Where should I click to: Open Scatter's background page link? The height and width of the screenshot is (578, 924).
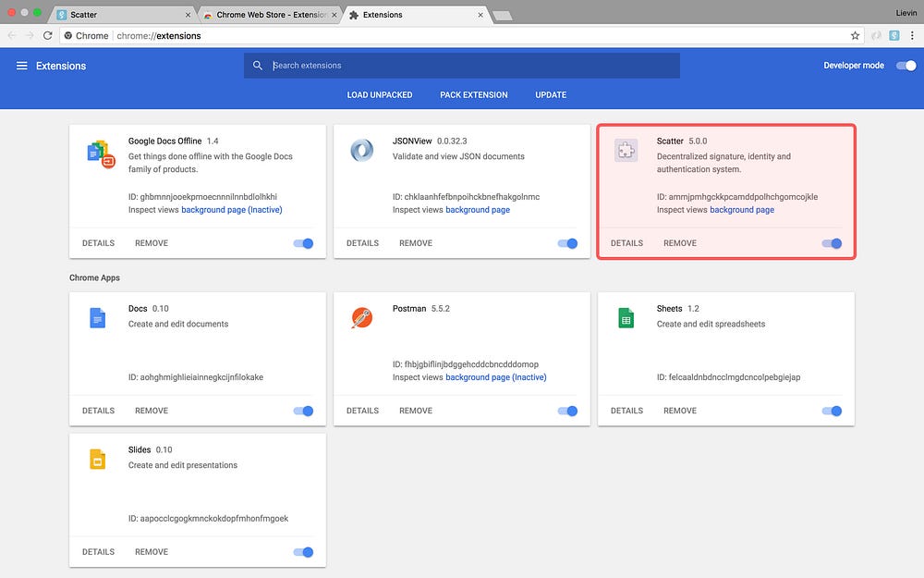coord(742,210)
